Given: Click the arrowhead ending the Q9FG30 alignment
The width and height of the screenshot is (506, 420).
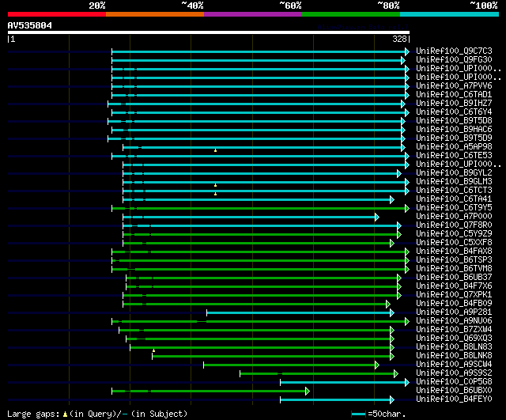Looking at the screenshot, I should point(403,60).
